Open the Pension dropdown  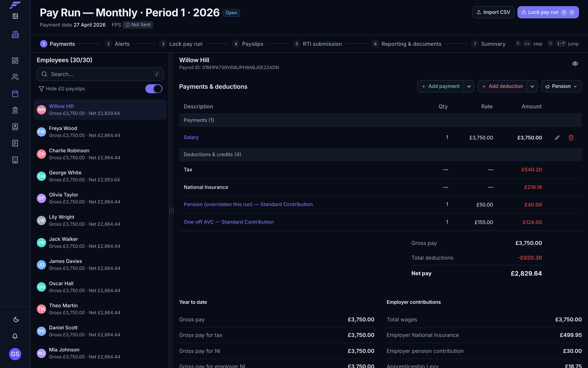pyautogui.click(x=561, y=86)
